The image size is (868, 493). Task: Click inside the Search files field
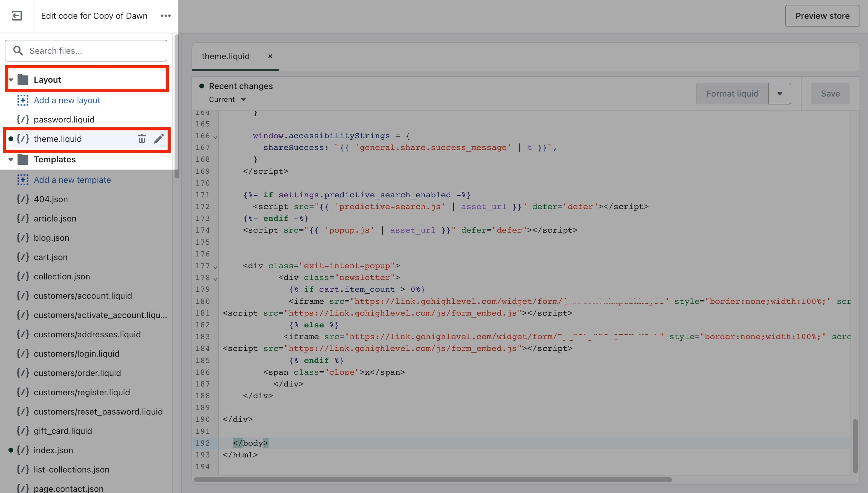[86, 51]
